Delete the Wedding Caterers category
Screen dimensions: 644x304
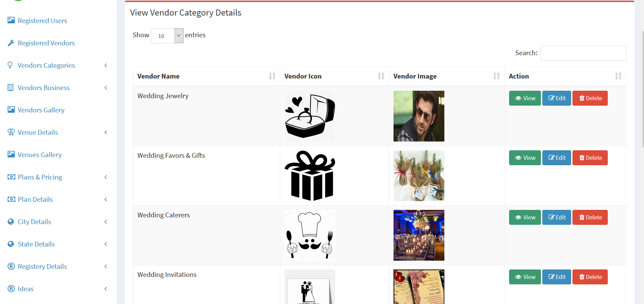click(x=590, y=217)
